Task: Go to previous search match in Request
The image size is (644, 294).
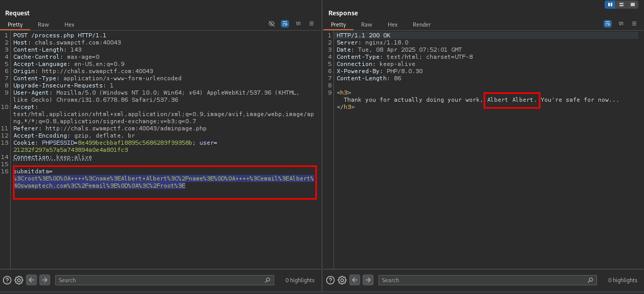Action: [x=32, y=280]
